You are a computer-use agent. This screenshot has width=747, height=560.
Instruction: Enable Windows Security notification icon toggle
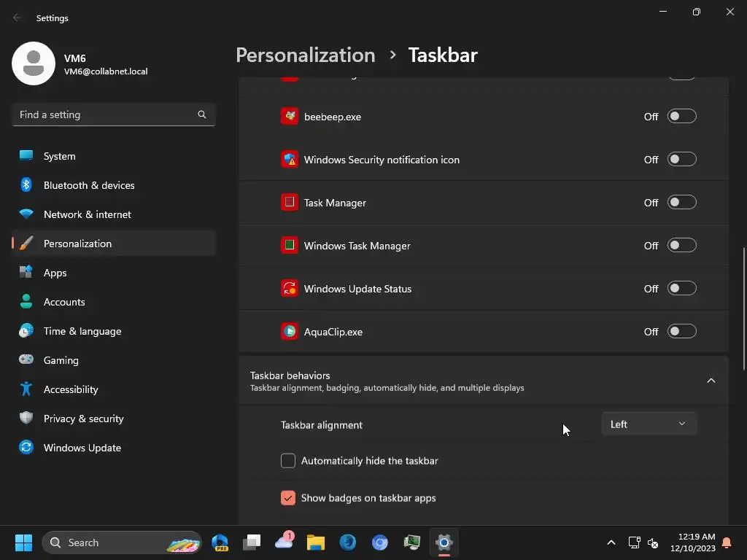[682, 159]
